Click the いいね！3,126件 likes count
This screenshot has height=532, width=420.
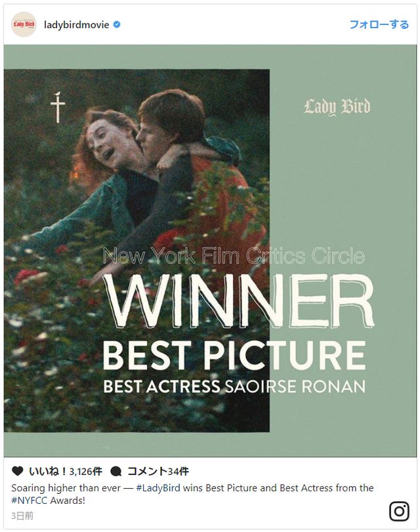66,471
